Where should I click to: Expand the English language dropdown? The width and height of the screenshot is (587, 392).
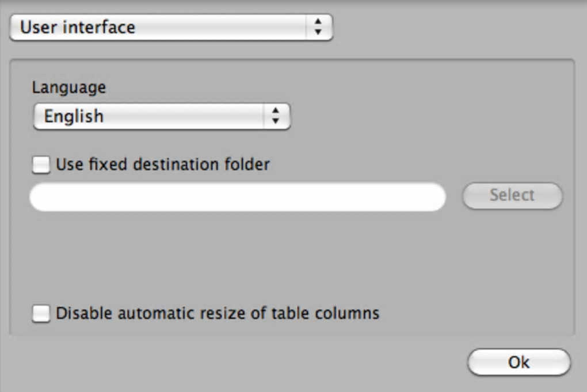point(162,116)
